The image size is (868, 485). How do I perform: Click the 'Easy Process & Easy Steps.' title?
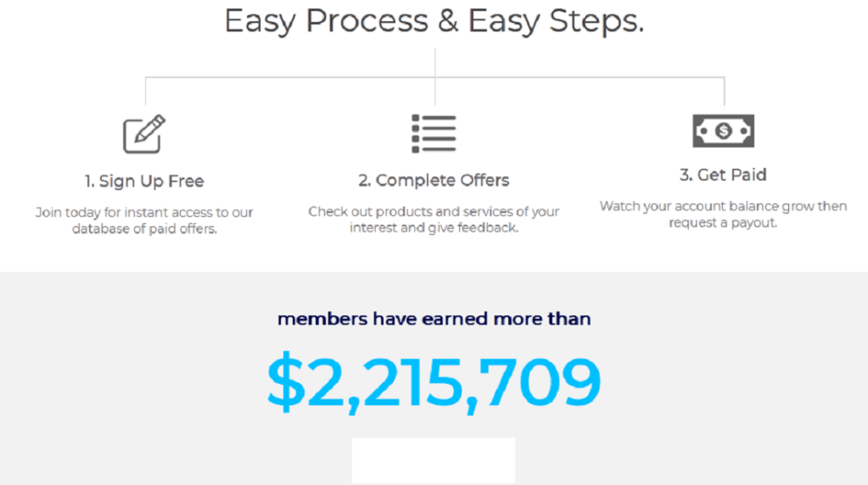click(434, 21)
